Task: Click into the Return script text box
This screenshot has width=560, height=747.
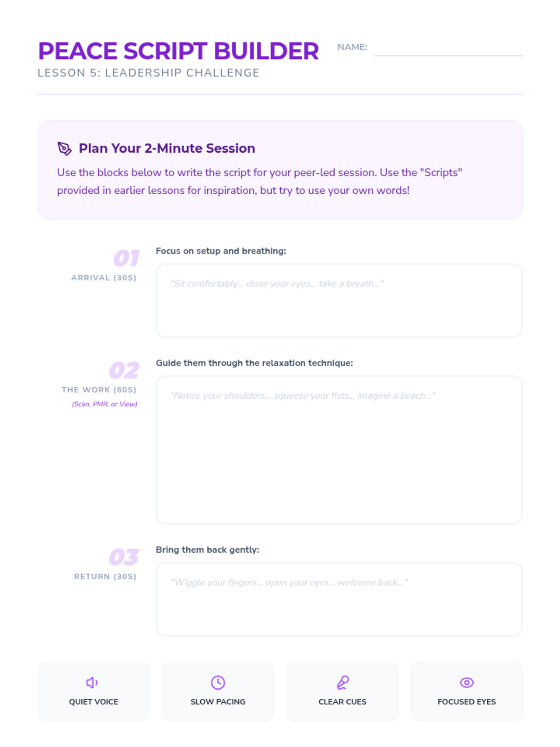Action: click(339, 599)
